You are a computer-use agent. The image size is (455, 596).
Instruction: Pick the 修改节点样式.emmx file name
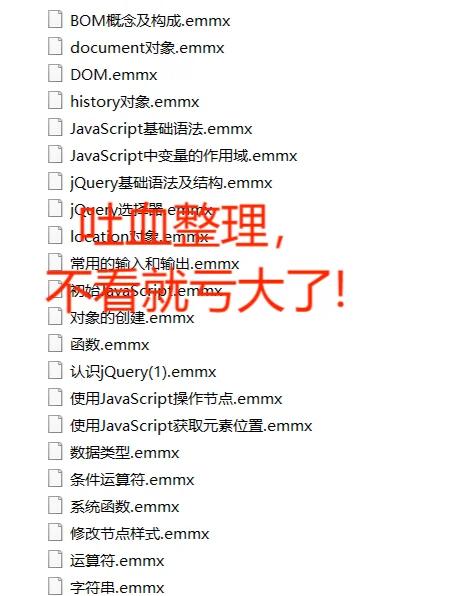coord(140,534)
